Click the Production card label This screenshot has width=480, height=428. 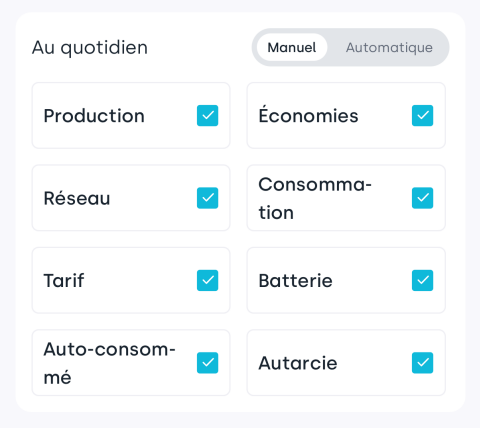[94, 116]
